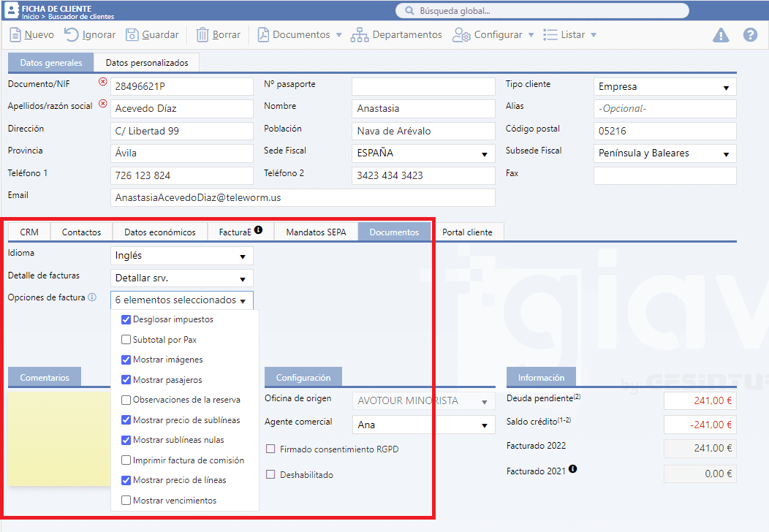Click the Nuevo document icon

click(x=15, y=35)
